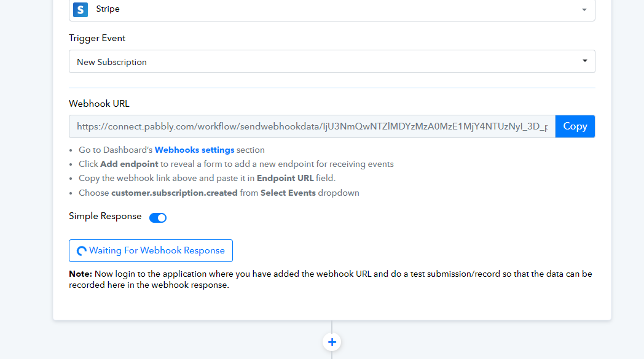The width and height of the screenshot is (644, 359).
Task: Click the Simple Response label
Action: tap(105, 216)
